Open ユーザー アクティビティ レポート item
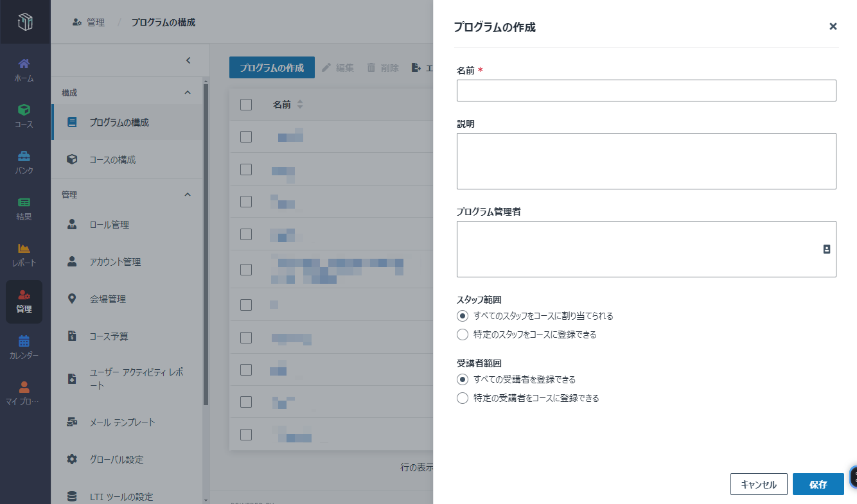857x504 pixels. click(x=127, y=379)
